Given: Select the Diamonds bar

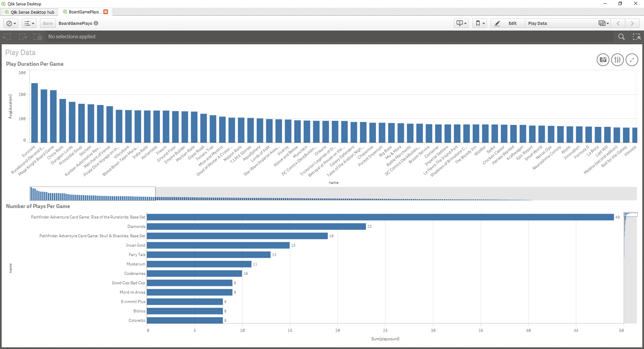Looking at the screenshot, I should (256, 227).
